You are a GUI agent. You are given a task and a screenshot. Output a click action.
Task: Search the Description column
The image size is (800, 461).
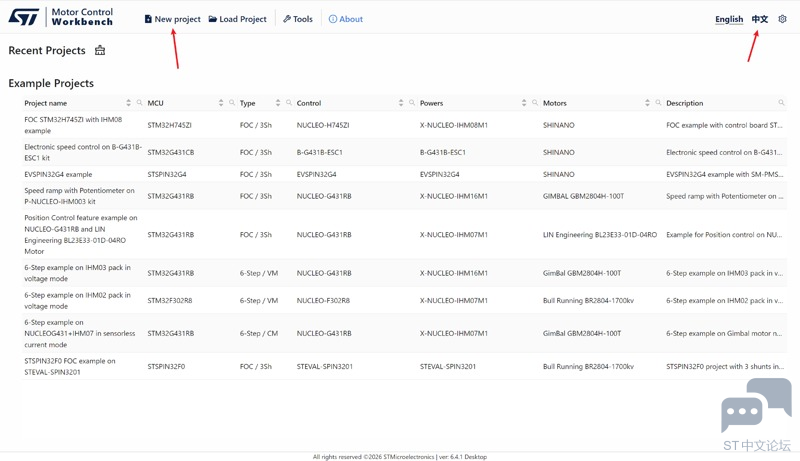tap(781, 103)
